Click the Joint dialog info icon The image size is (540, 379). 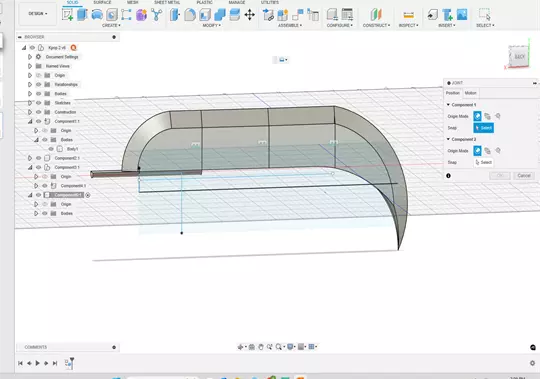[x=448, y=176]
